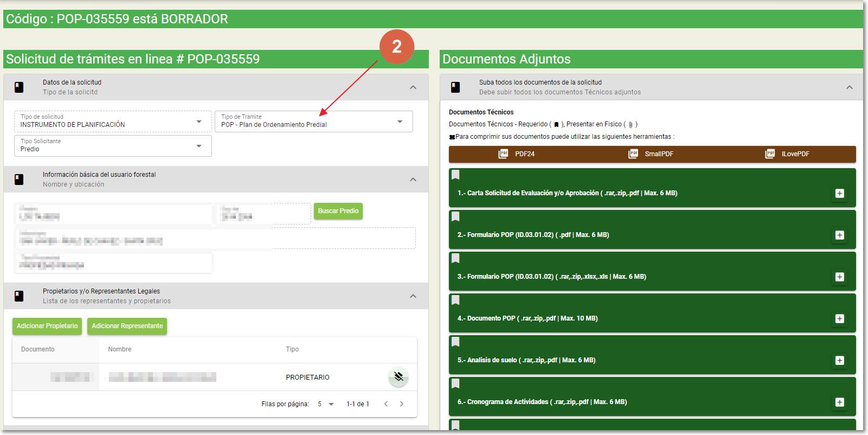Click remove icon in PROPIETARIO row
This screenshot has width=868, height=435.
point(398,377)
